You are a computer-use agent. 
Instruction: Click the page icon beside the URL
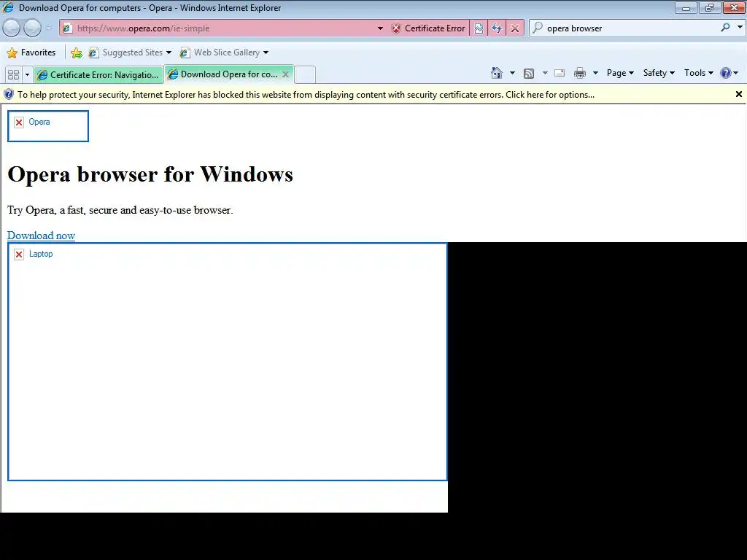click(67, 28)
